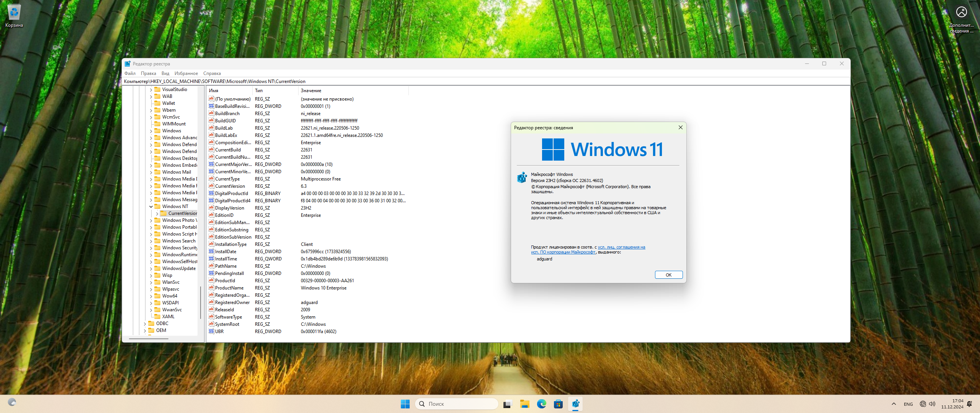The image size is (980, 413).
Task: Click the widgets icon at the left end of the taskbar
Action: point(12,402)
